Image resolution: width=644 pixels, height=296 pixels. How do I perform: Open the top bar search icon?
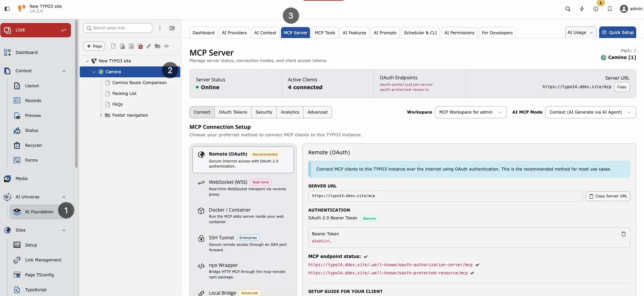[568, 9]
